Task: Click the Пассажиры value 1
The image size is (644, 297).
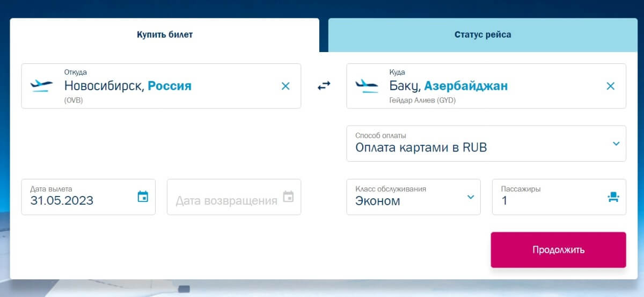Action: [504, 201]
